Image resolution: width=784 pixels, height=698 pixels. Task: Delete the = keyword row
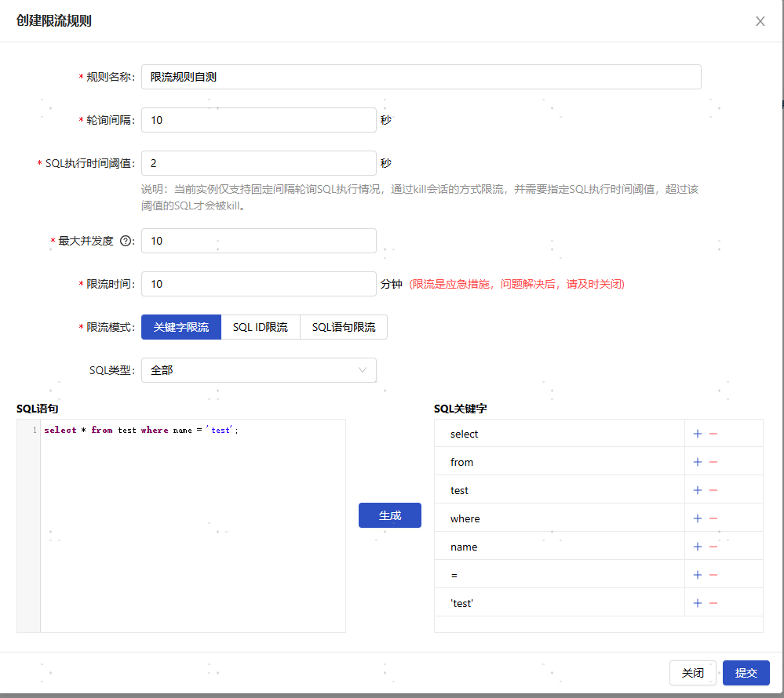point(713,575)
